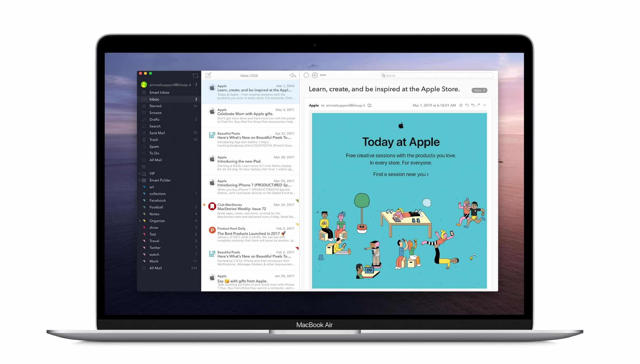The height and width of the screenshot is (364, 640).
Task: Click the star/flag icon on open email
Action: 461,106
